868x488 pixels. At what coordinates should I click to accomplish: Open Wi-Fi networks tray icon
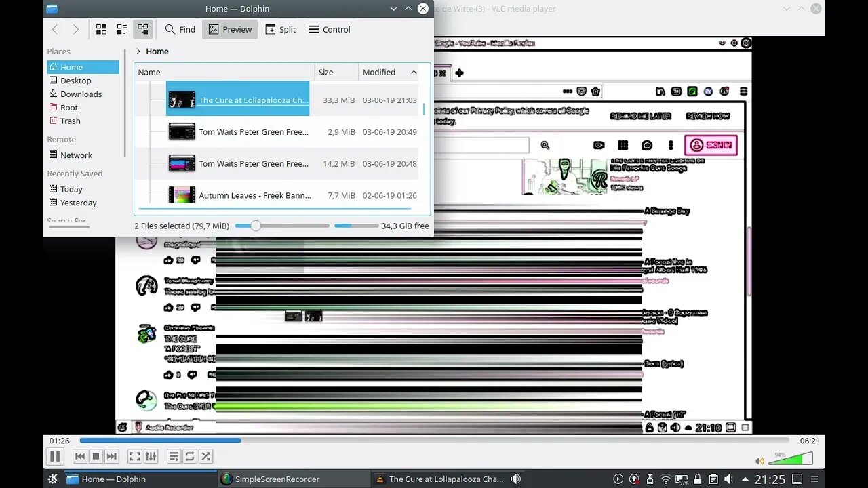point(666,479)
